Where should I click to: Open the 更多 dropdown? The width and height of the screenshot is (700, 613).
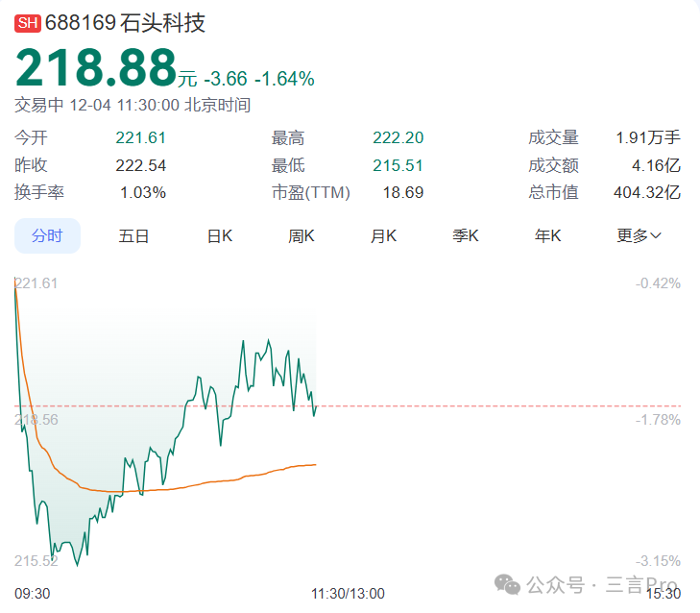tap(639, 236)
